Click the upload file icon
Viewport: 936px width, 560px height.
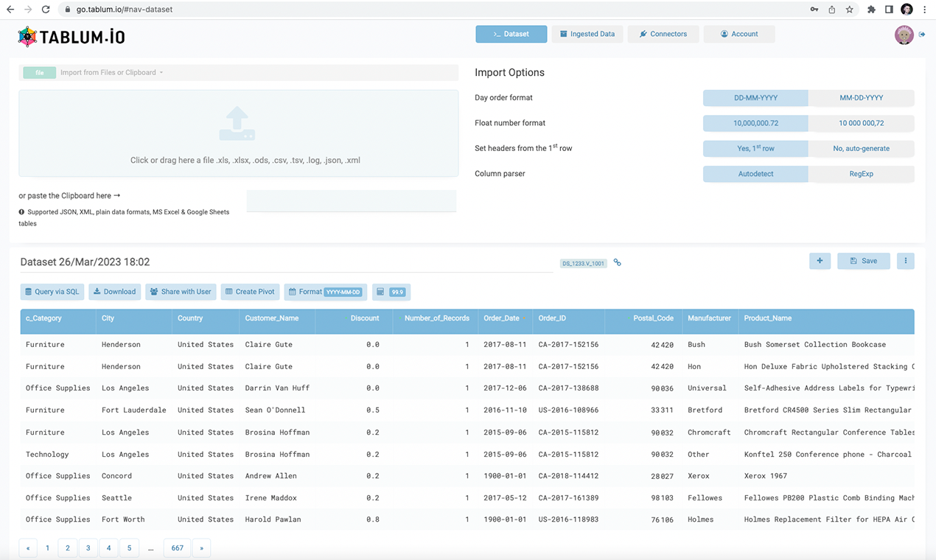pos(237,124)
